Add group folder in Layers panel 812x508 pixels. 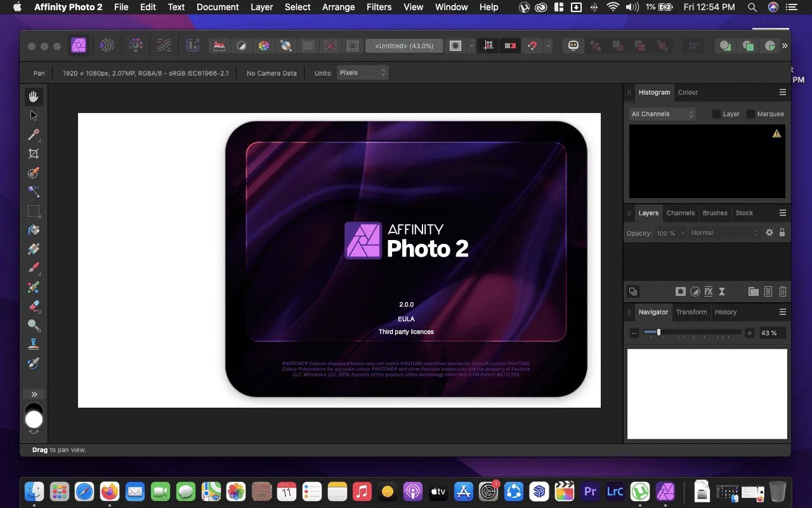[x=754, y=291]
